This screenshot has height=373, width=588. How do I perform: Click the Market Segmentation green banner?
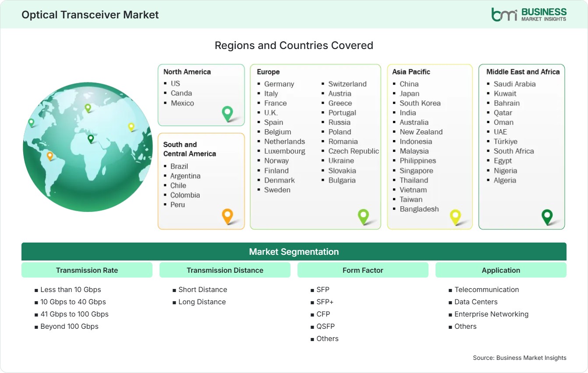tap(294, 252)
